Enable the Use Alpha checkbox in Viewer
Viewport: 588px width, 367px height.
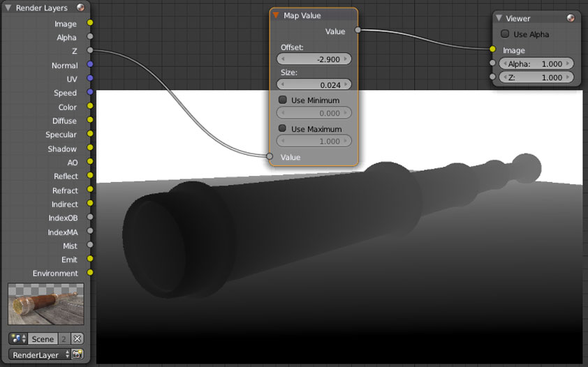[505, 34]
